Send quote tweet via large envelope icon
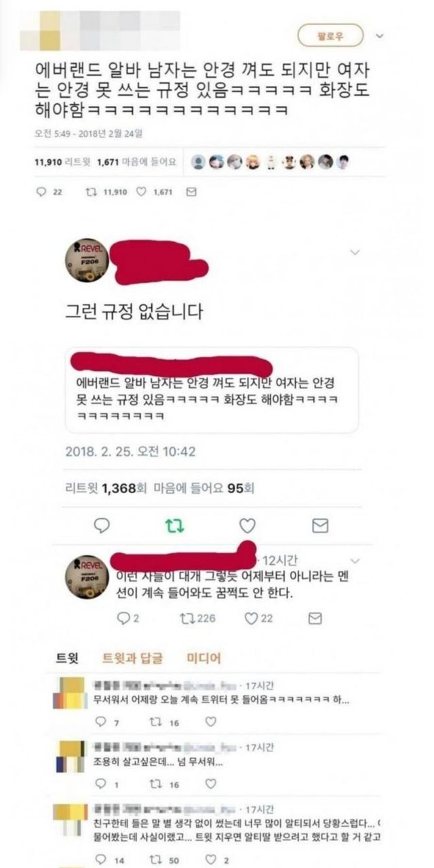 click(320, 525)
